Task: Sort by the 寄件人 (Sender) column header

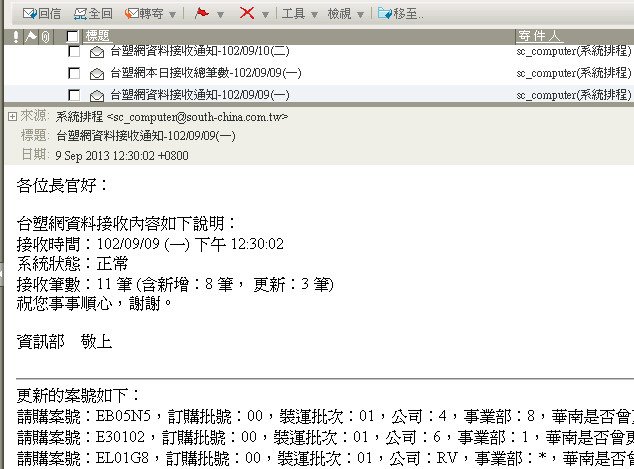Action: click(x=570, y=36)
